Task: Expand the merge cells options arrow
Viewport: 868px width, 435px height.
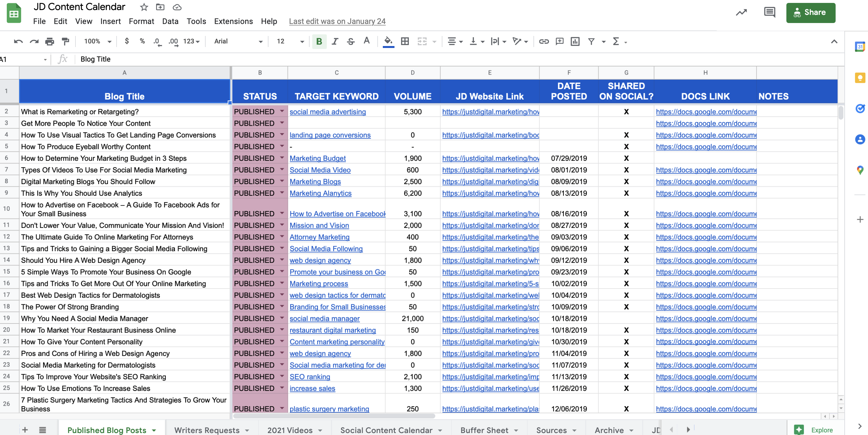Action: click(434, 42)
